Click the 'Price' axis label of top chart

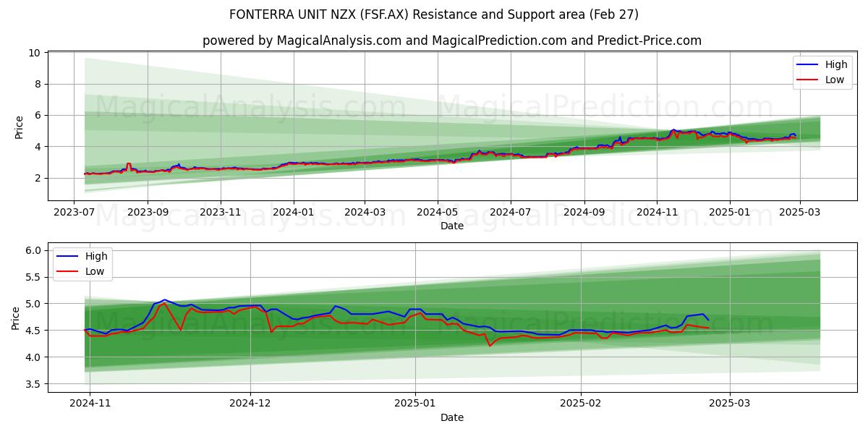[19, 126]
